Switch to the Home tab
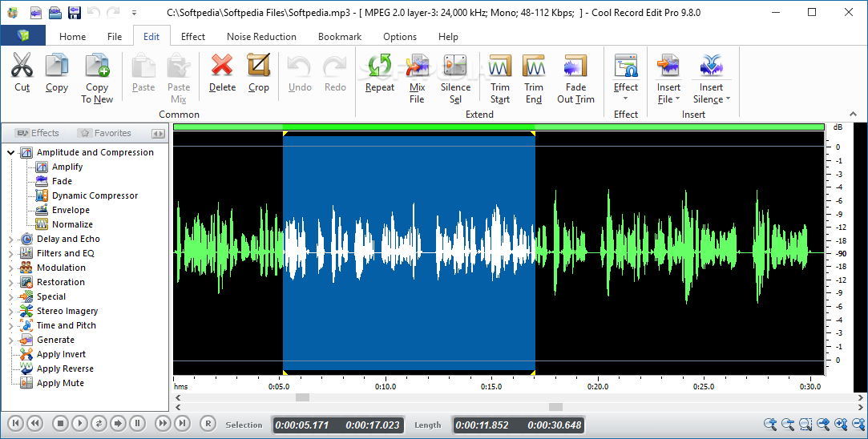Screen dimensions: 868x439 coord(72,37)
